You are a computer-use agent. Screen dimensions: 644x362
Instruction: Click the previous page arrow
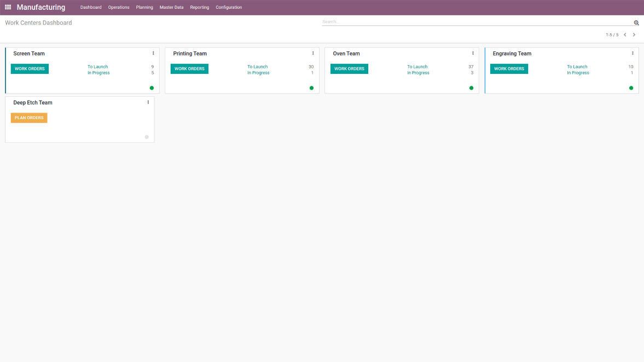coord(625,34)
